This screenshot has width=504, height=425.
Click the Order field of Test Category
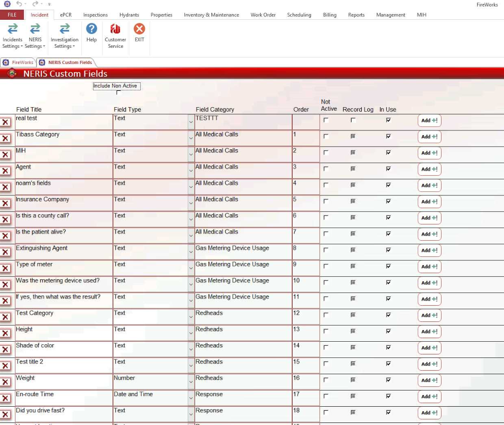point(304,316)
